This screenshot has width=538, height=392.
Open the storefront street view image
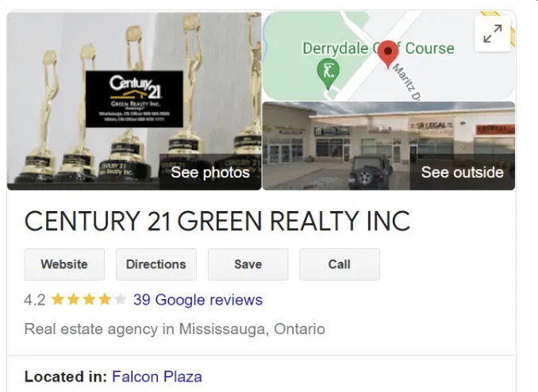coord(389,146)
